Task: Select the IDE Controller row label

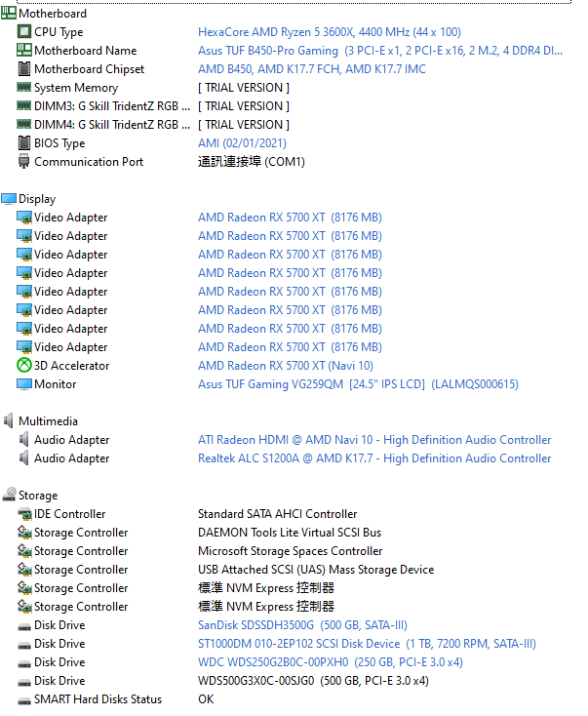Action: pyautogui.click(x=69, y=514)
